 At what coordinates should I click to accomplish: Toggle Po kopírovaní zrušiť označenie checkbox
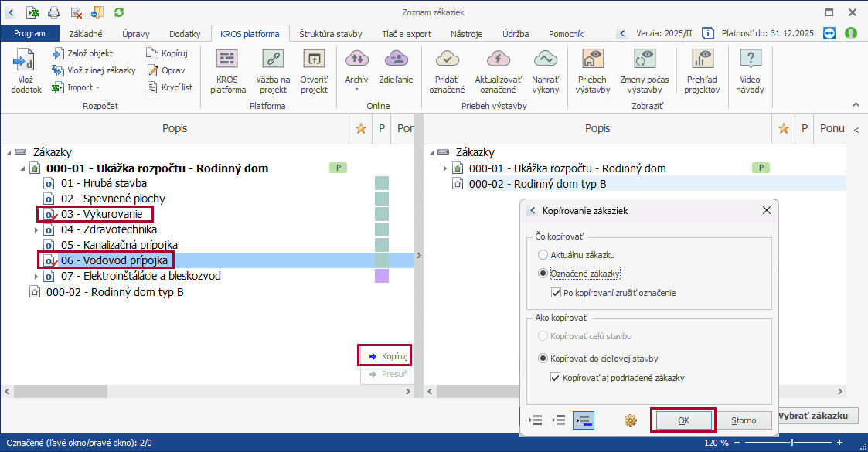556,293
